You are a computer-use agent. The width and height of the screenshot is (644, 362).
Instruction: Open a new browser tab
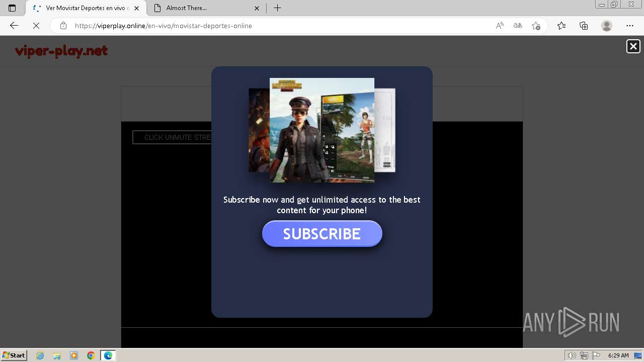click(x=277, y=8)
